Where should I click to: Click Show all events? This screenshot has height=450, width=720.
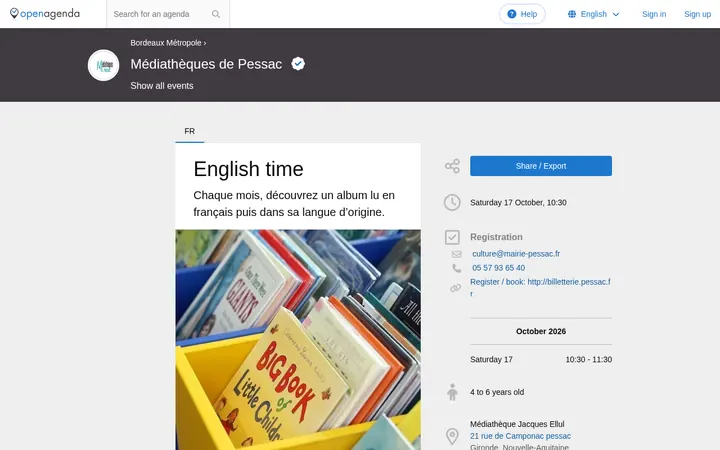(162, 86)
